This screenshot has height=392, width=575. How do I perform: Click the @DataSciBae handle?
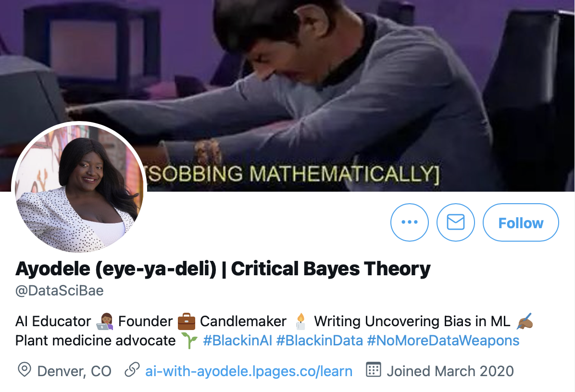tap(60, 291)
